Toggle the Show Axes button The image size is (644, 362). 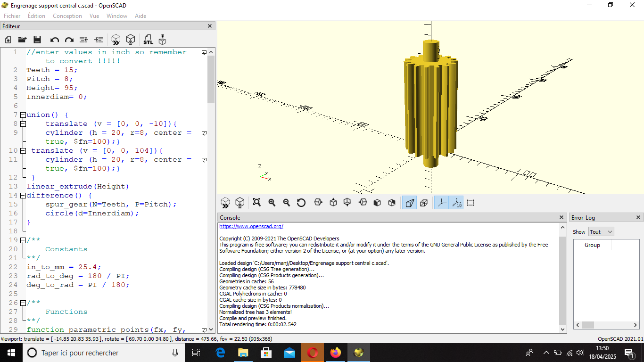(441, 203)
